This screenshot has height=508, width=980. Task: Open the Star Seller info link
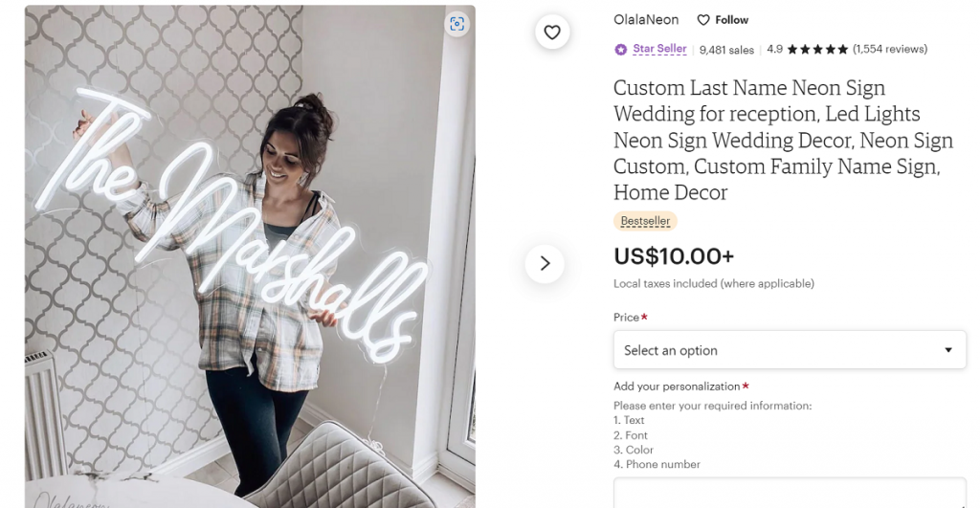pyautogui.click(x=659, y=49)
